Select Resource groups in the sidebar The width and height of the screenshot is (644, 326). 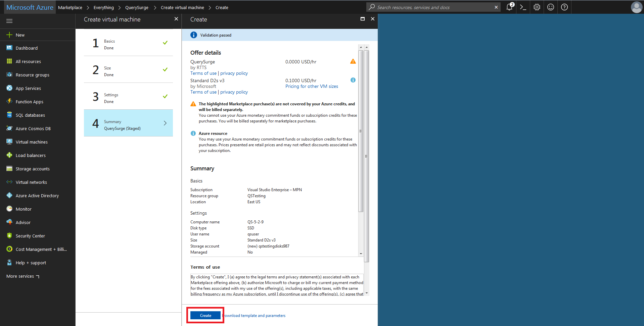point(32,75)
